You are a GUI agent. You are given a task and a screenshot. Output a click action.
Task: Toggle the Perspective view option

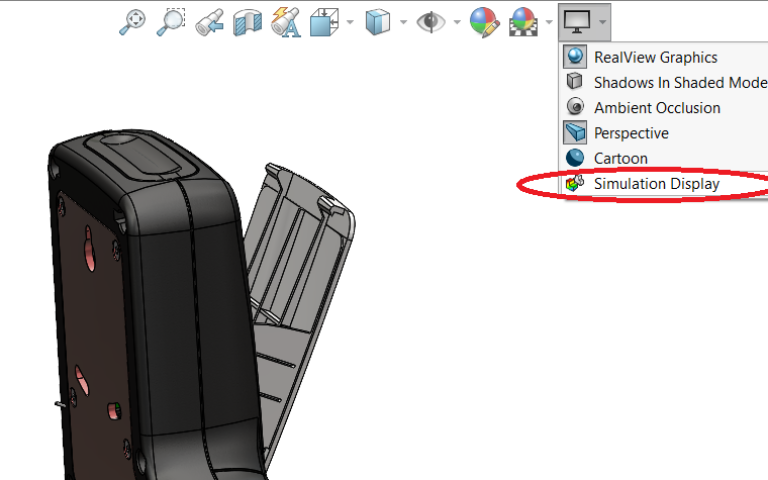pos(630,133)
